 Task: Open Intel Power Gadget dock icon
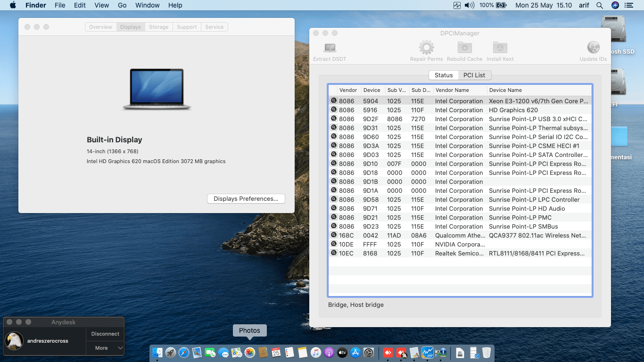428,353
